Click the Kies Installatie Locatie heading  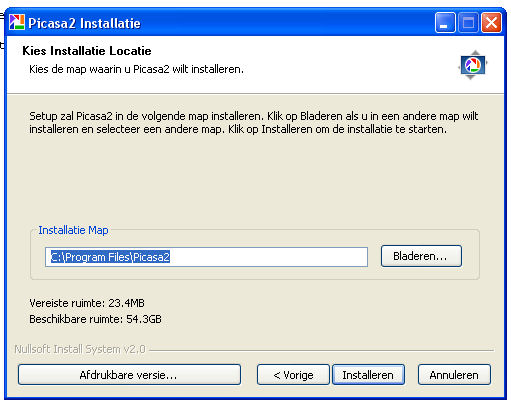(87, 51)
